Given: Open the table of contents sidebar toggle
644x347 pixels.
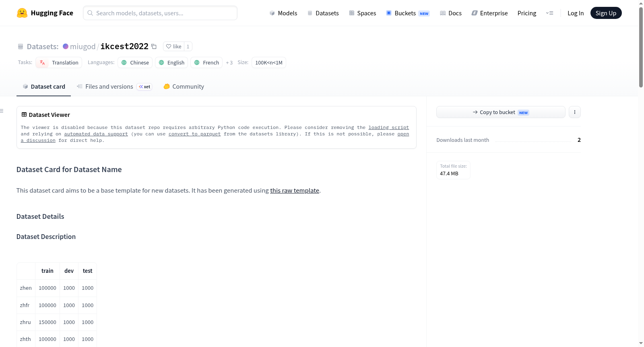Looking at the screenshot, I should coord(2,111).
